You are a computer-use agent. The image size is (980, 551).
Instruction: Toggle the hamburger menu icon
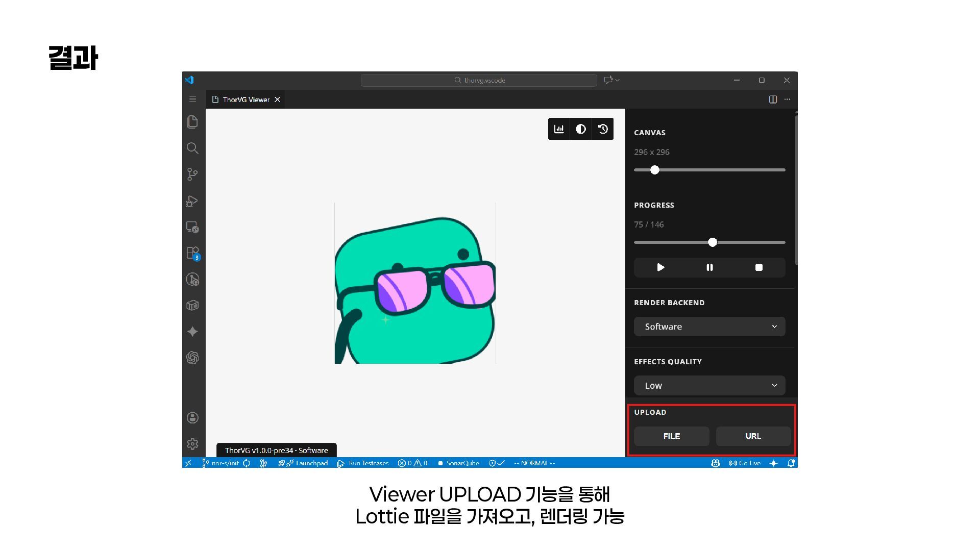pos(192,99)
